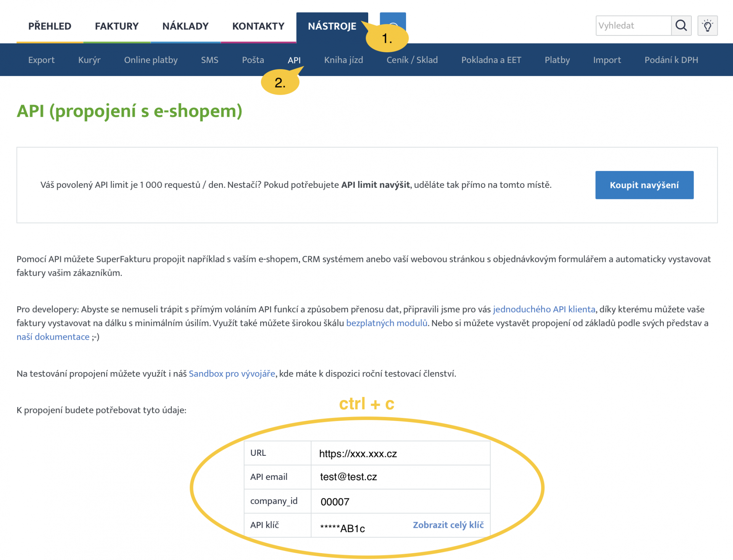The image size is (733, 560).
Task: Select Online platby submenu item
Action: (151, 60)
